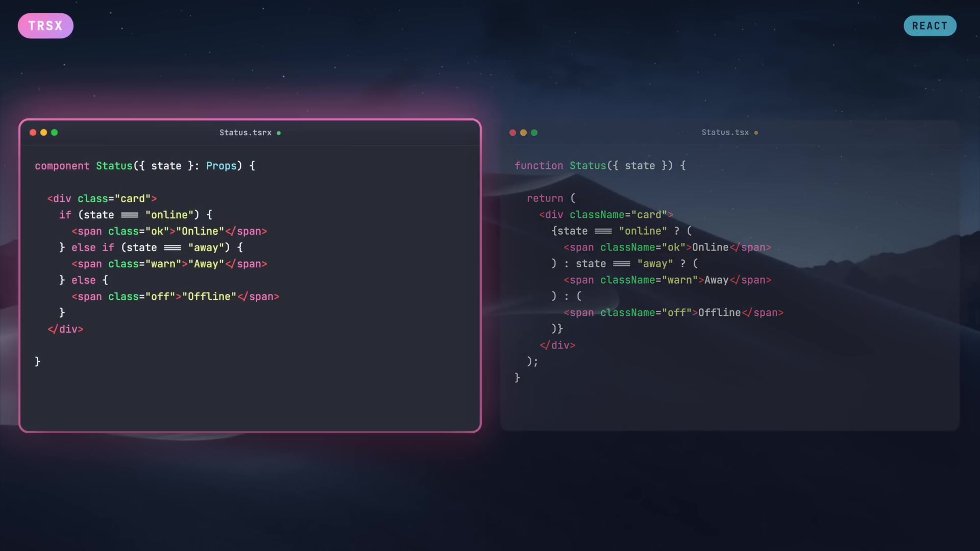Click <div className="card"> line

pos(606,215)
